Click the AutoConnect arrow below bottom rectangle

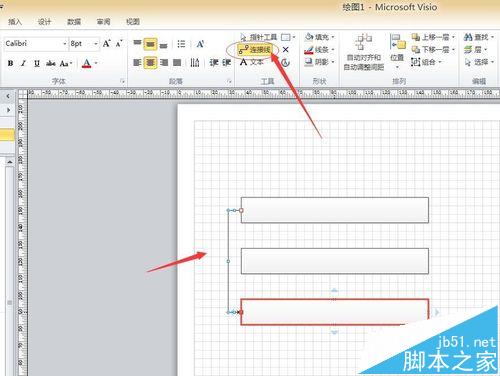334,332
